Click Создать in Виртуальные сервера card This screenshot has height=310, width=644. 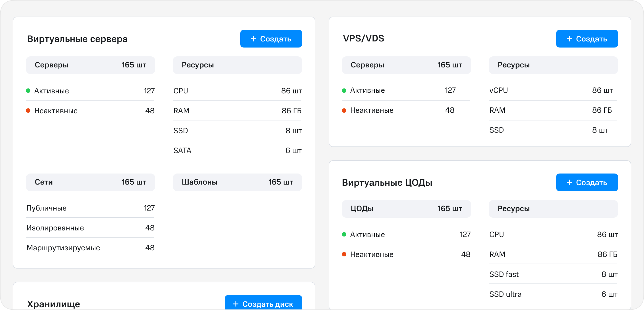[271, 39]
